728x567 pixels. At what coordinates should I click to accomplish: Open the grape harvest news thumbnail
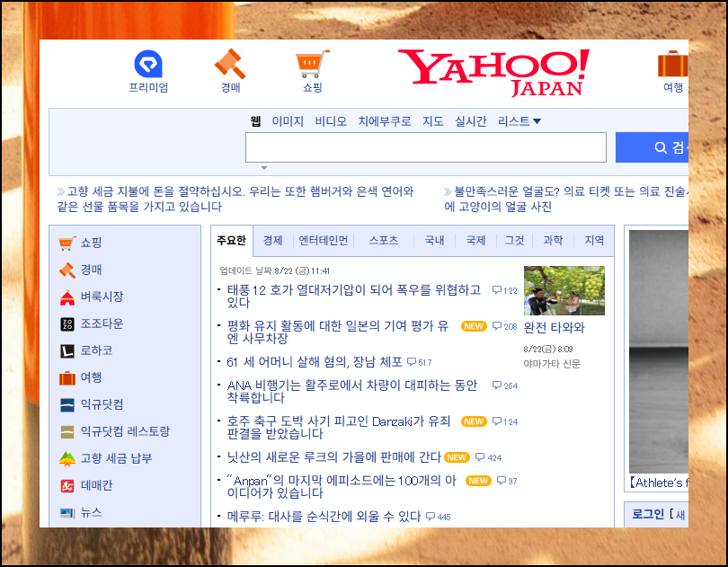click(x=564, y=291)
